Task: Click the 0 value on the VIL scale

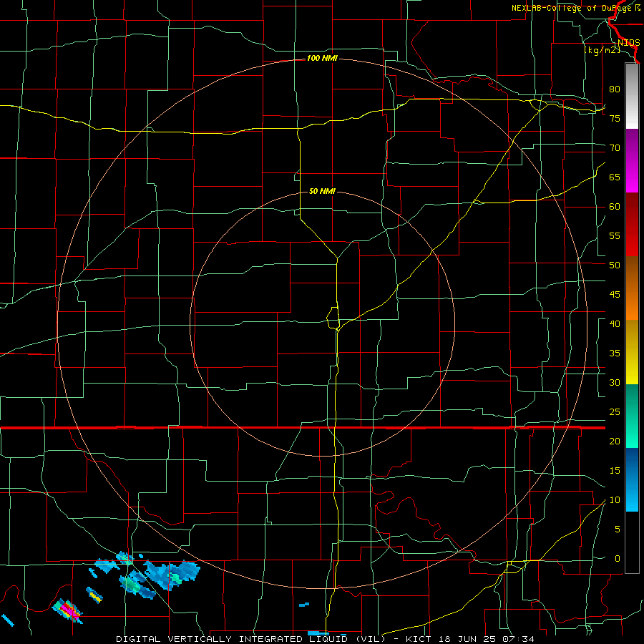Action: point(618,559)
